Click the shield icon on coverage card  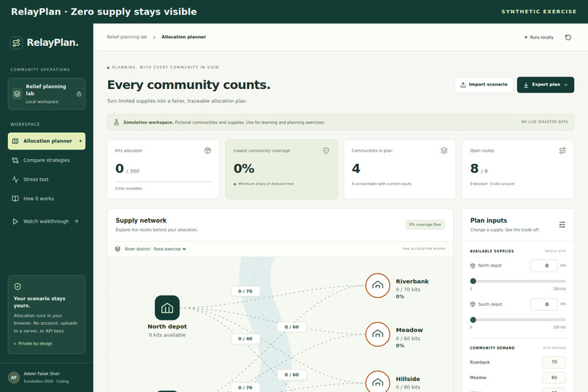pos(326,150)
